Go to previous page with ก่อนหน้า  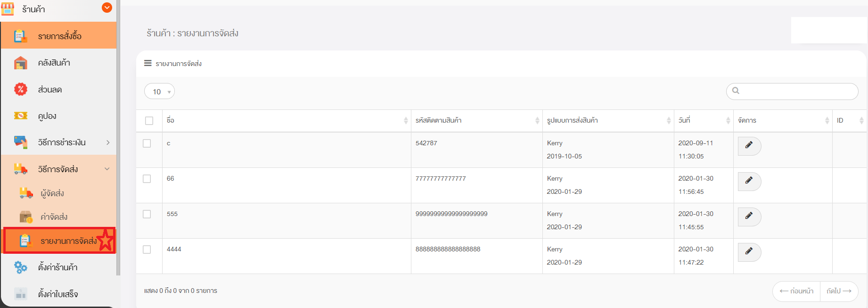pos(796,291)
